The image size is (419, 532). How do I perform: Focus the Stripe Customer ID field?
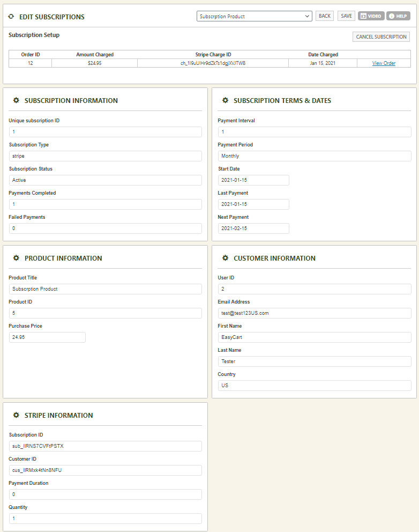pos(105,470)
